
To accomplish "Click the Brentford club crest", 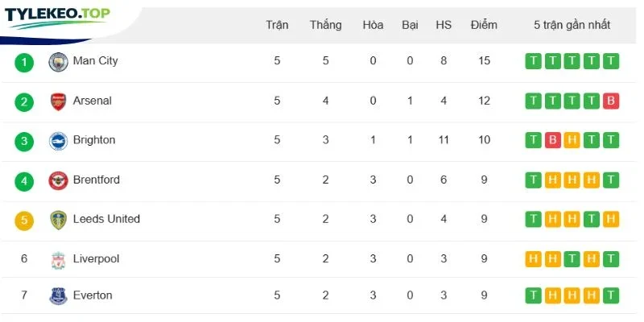I will pyautogui.click(x=58, y=180).
